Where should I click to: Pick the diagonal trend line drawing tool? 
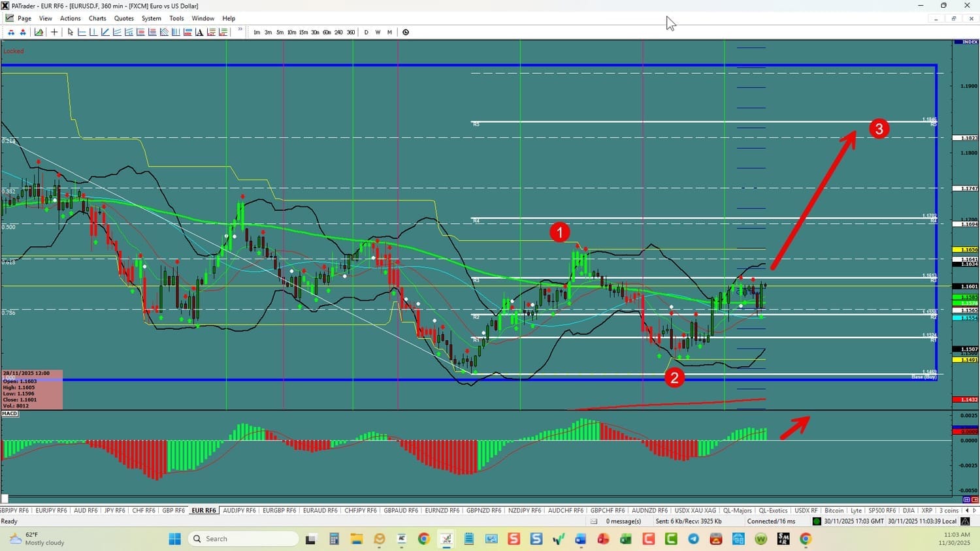click(x=105, y=32)
